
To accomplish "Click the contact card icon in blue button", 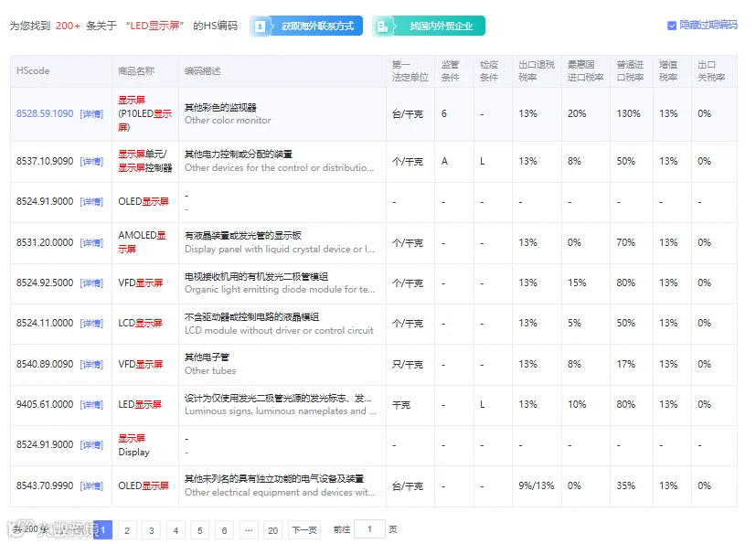I will 260,26.
